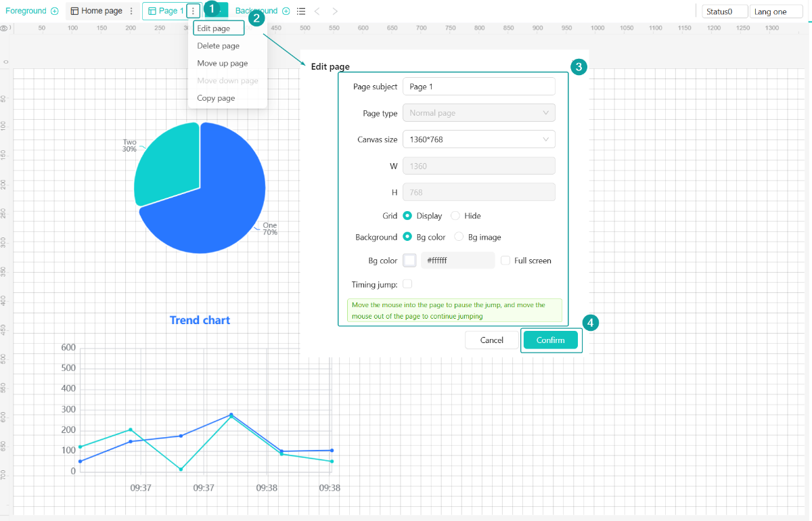Open the Status0 selector
812x521 pixels.
[725, 12]
